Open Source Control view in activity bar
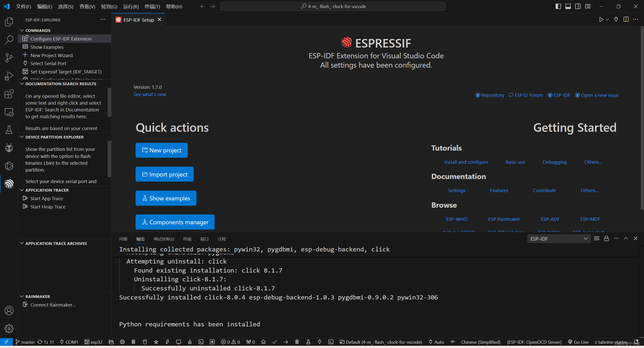Image resolution: width=644 pixels, height=348 pixels. (x=9, y=58)
